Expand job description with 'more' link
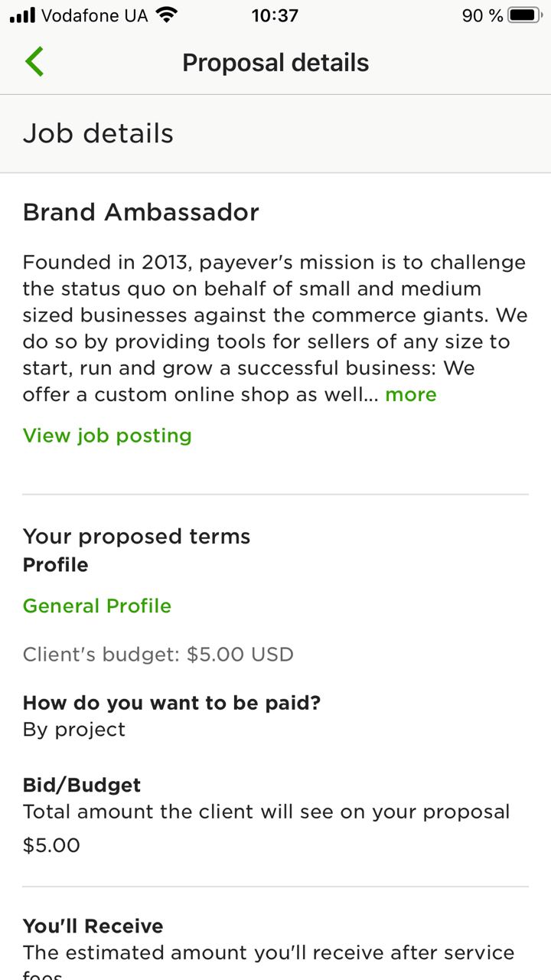Image resolution: width=551 pixels, height=980 pixels. coord(411,395)
